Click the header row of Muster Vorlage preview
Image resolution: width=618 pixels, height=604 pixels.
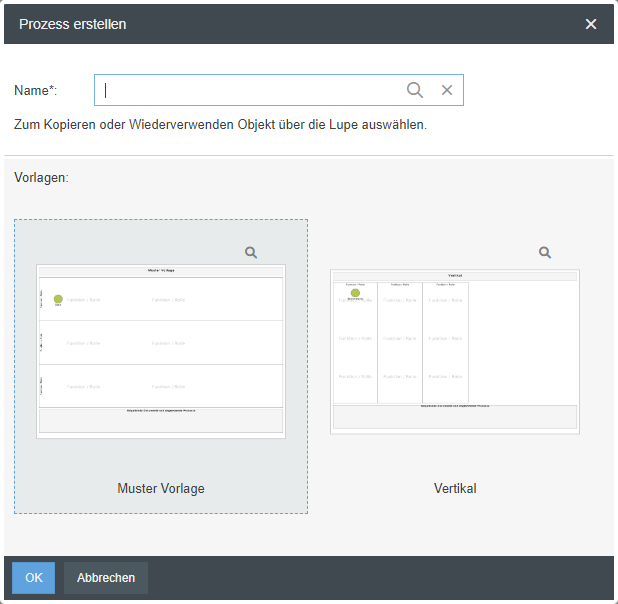pyautogui.click(x=161, y=270)
